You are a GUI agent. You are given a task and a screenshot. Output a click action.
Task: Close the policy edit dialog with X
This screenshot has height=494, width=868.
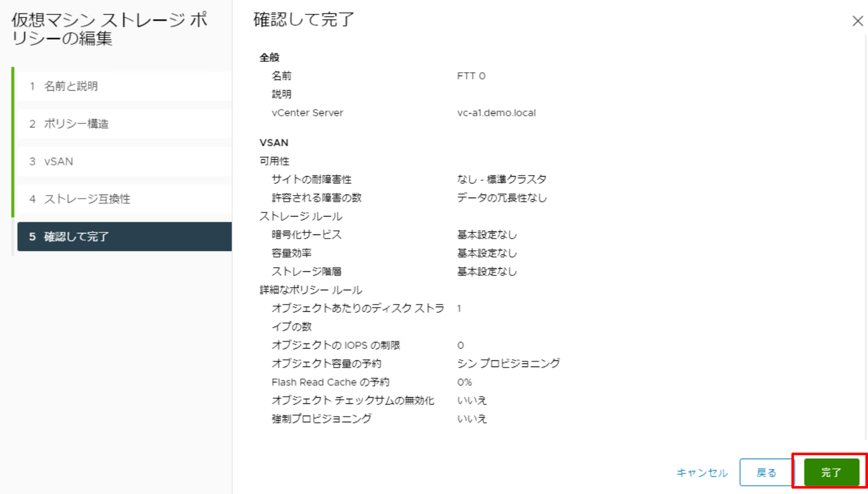857,21
